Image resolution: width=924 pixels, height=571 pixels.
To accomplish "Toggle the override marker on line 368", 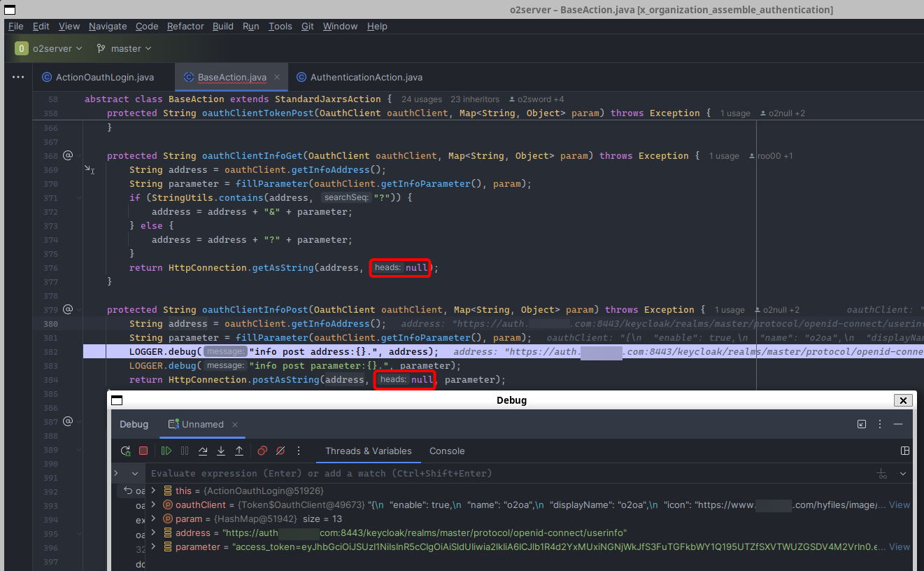I will coord(69,155).
